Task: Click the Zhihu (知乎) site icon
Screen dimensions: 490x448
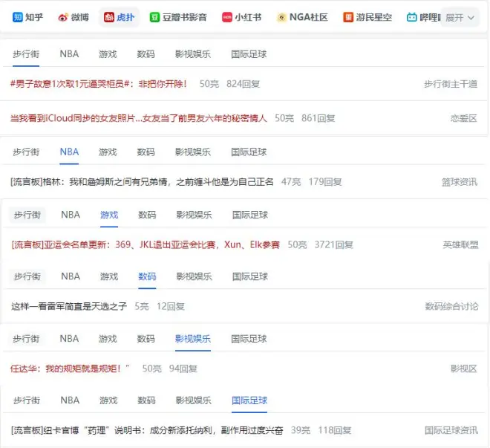Action: click(x=18, y=17)
